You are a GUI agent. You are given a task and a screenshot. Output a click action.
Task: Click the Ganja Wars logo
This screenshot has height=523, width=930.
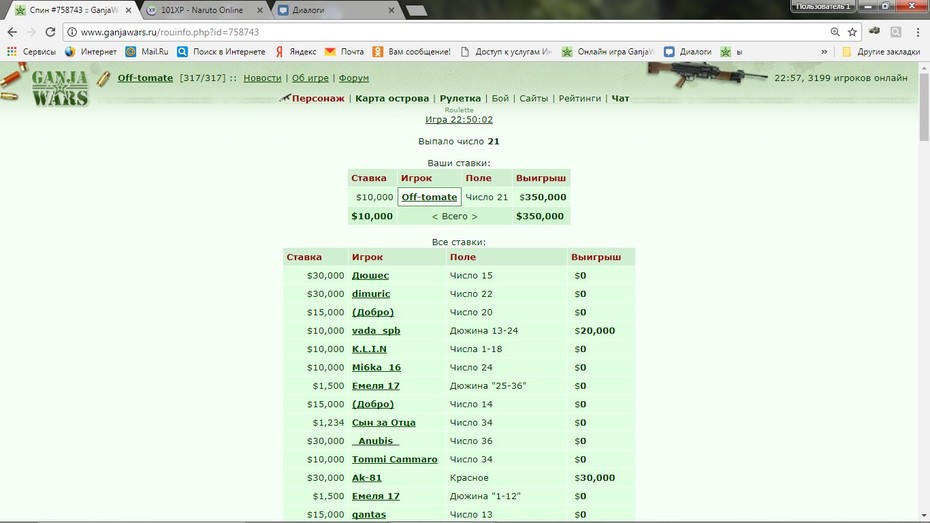[x=59, y=88]
